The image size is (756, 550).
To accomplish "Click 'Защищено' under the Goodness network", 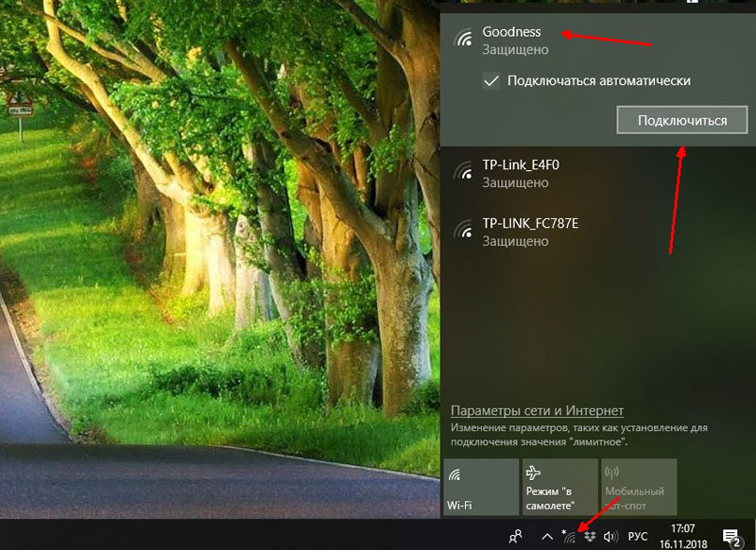I will click(x=515, y=50).
